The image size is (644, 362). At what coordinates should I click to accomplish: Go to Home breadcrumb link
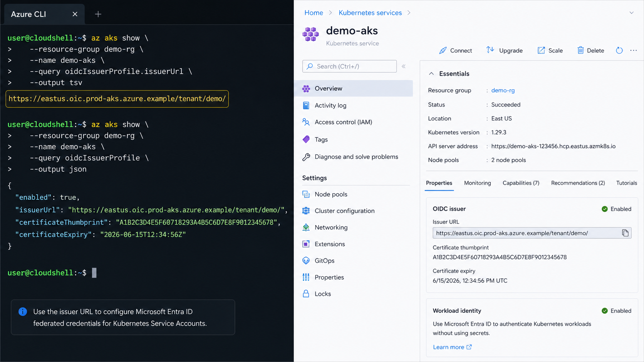click(314, 13)
